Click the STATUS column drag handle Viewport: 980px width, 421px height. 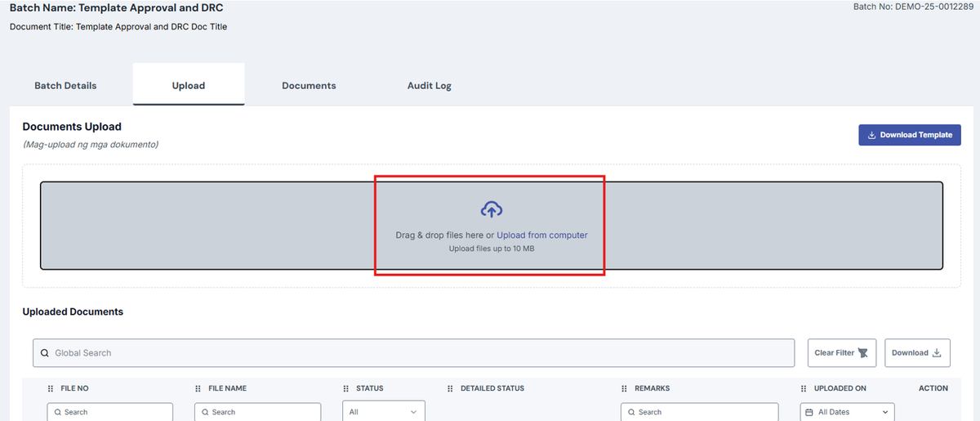coord(346,388)
